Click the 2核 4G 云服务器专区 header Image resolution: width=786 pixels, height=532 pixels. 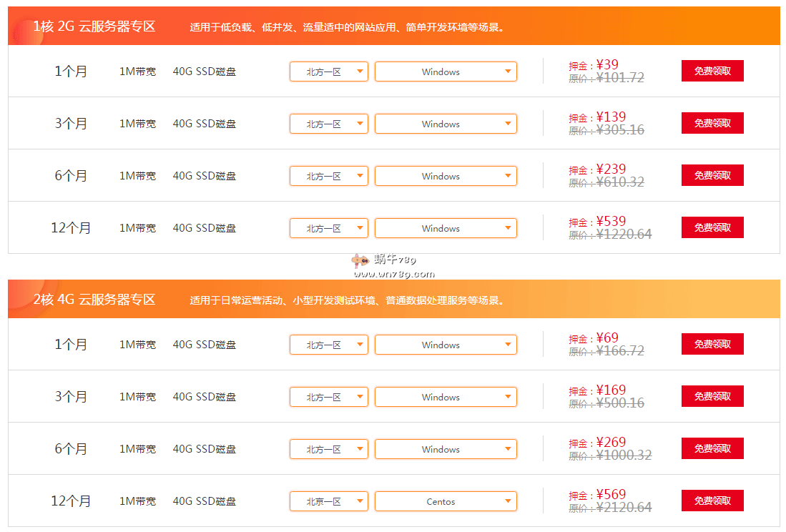tap(94, 300)
